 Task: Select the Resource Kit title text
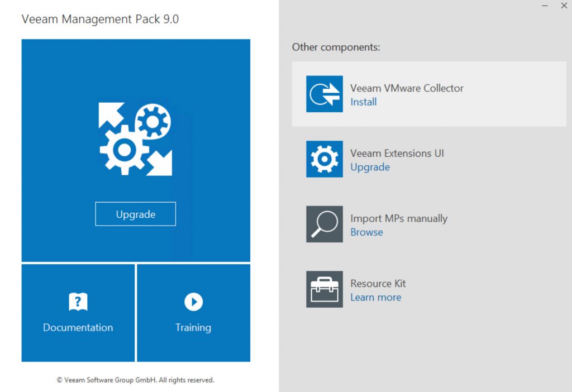pyautogui.click(x=378, y=283)
